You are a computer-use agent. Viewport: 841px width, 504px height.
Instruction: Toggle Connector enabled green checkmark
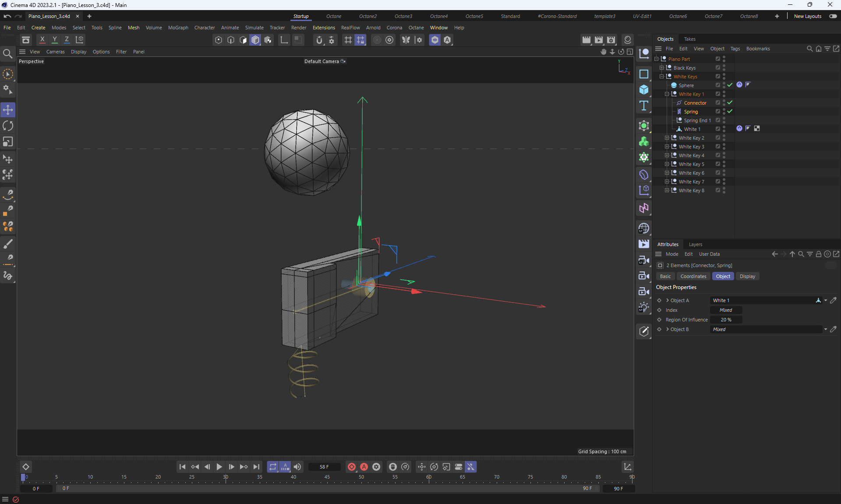(730, 102)
